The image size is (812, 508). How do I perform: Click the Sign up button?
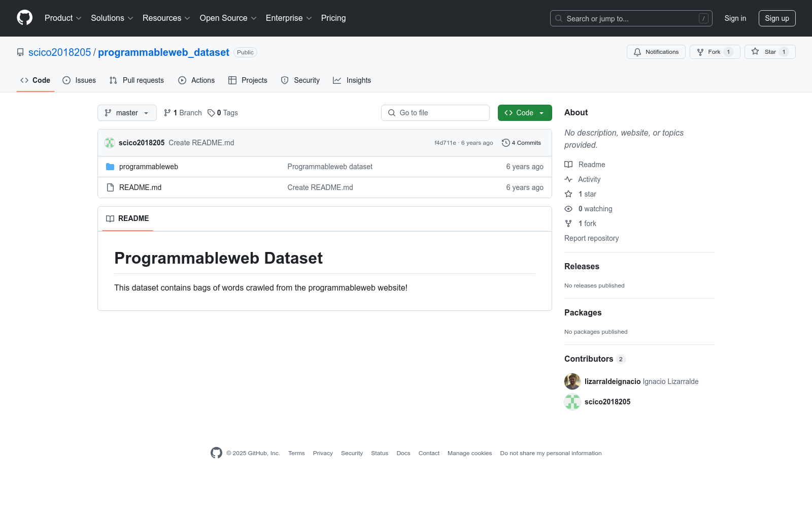click(777, 18)
